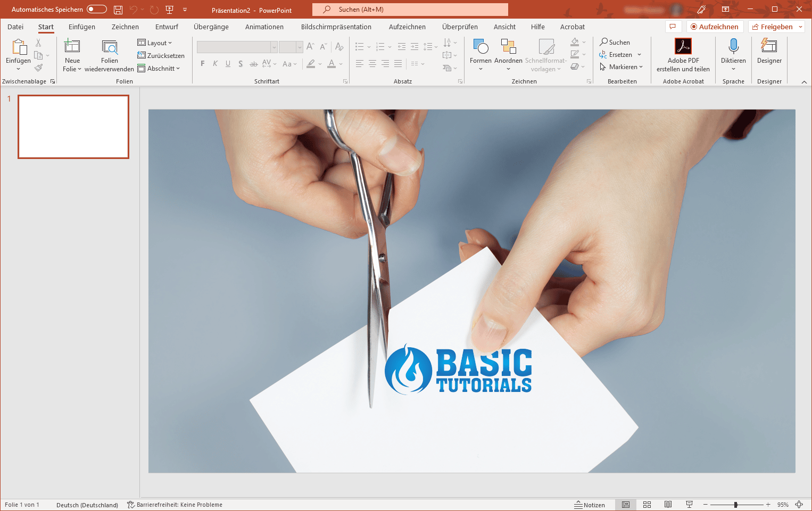Open reading view from status bar
The image size is (812, 511).
tap(668, 505)
